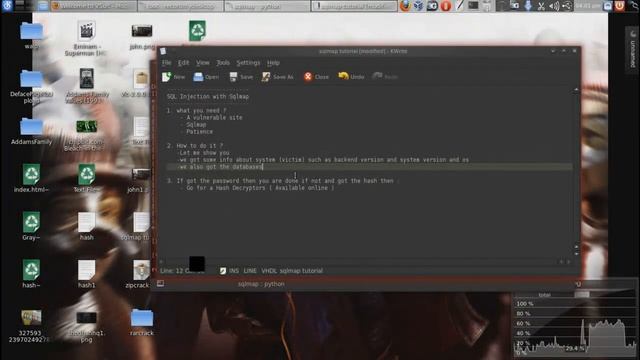
Task: Click the volume speaker tray icon
Action: [554, 6]
